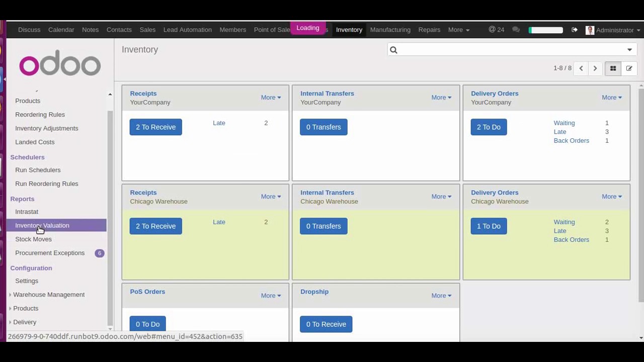Screen dimensions: 644x362
Task: Open the search options dropdown arrow
Action: pyautogui.click(x=629, y=50)
